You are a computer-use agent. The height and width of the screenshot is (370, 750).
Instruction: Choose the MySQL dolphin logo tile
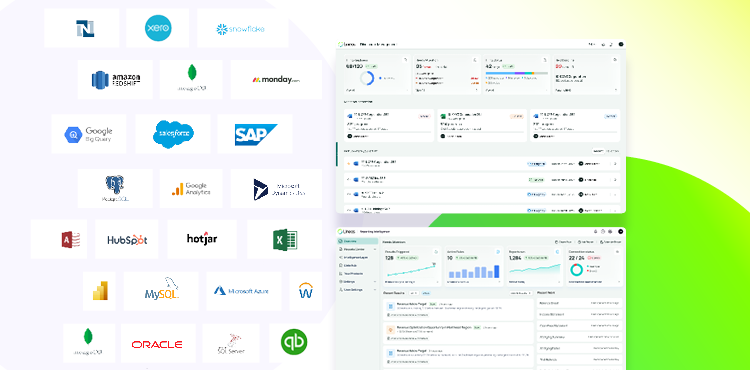[x=161, y=291]
